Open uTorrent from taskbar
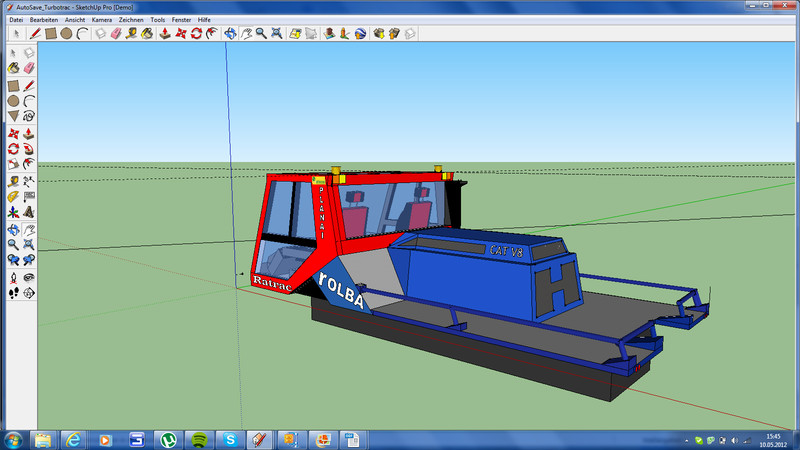The width and height of the screenshot is (800, 450). pos(168,440)
